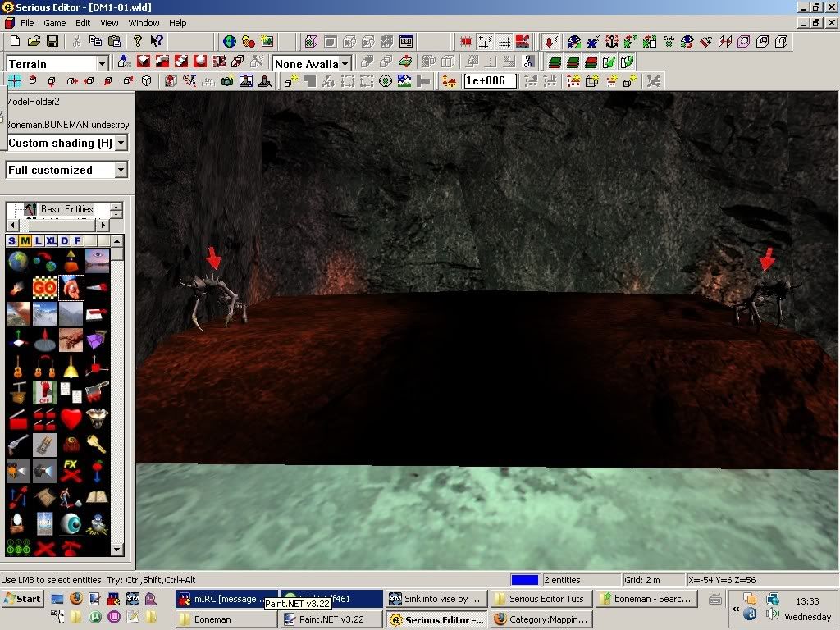Switch to Paint.NET v3.22 taskbar button
The height and width of the screenshot is (630, 840).
point(329,619)
